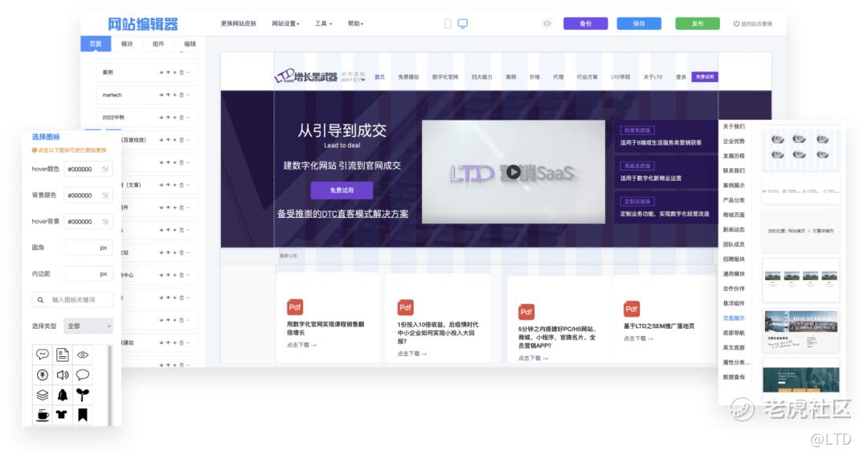Screen dimensions: 868x459
Task: Choose the t-shirt icon
Action: pyautogui.click(x=62, y=414)
